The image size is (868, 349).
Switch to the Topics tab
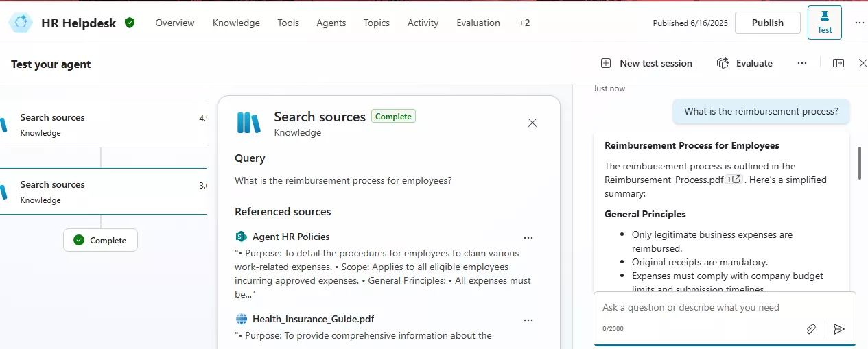(377, 23)
